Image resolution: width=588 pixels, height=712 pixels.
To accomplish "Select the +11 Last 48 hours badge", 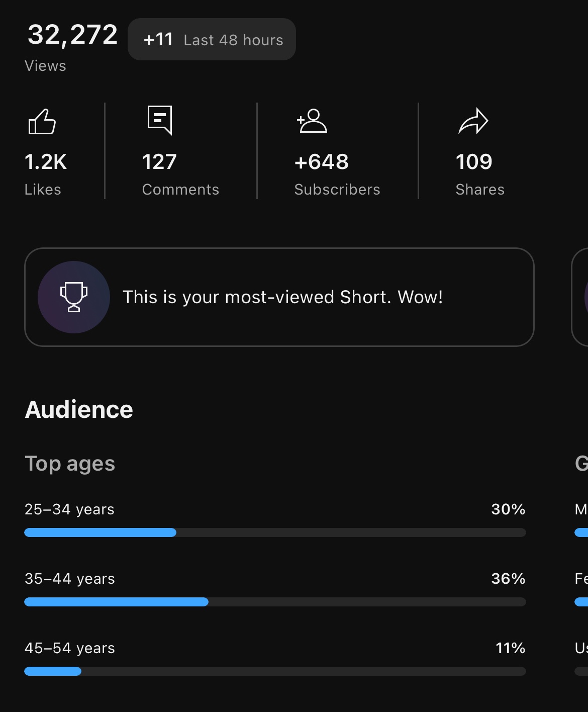I will tap(212, 39).
